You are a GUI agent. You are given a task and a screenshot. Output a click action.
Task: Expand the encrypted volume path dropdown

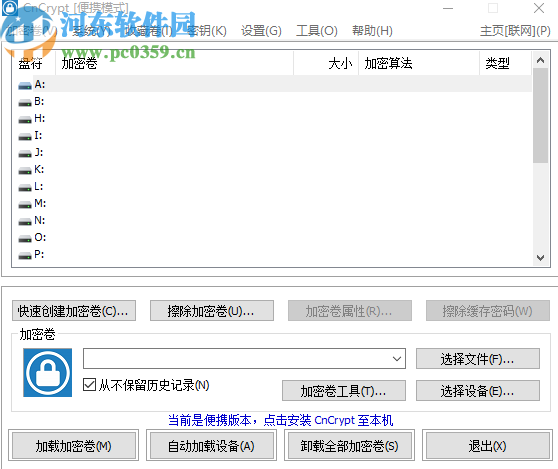pos(397,359)
